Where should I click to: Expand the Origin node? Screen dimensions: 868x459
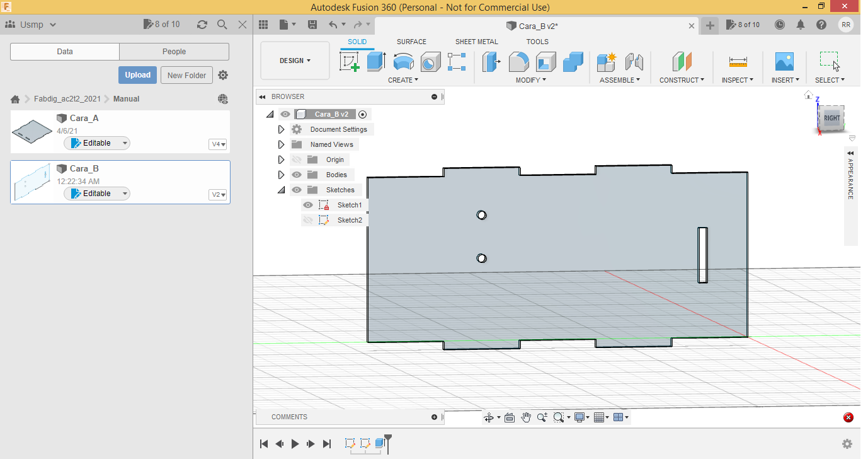pyautogui.click(x=282, y=160)
